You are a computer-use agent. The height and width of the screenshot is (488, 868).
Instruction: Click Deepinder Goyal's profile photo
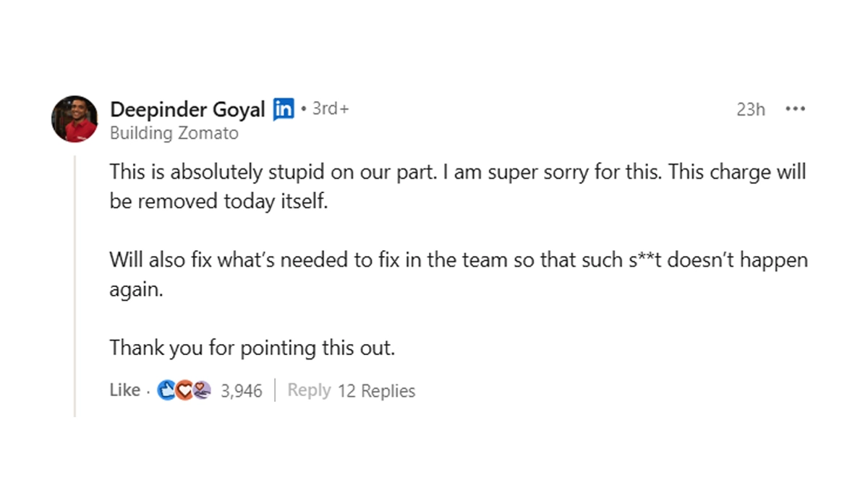(x=75, y=119)
